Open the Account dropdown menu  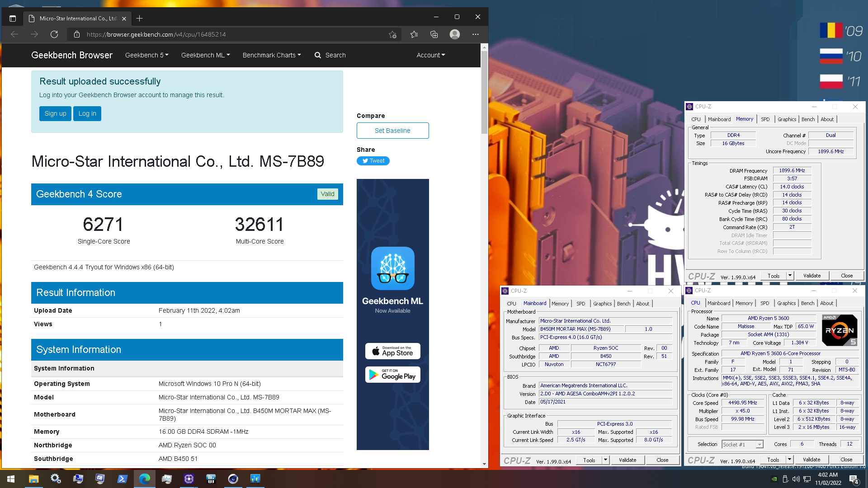click(430, 55)
